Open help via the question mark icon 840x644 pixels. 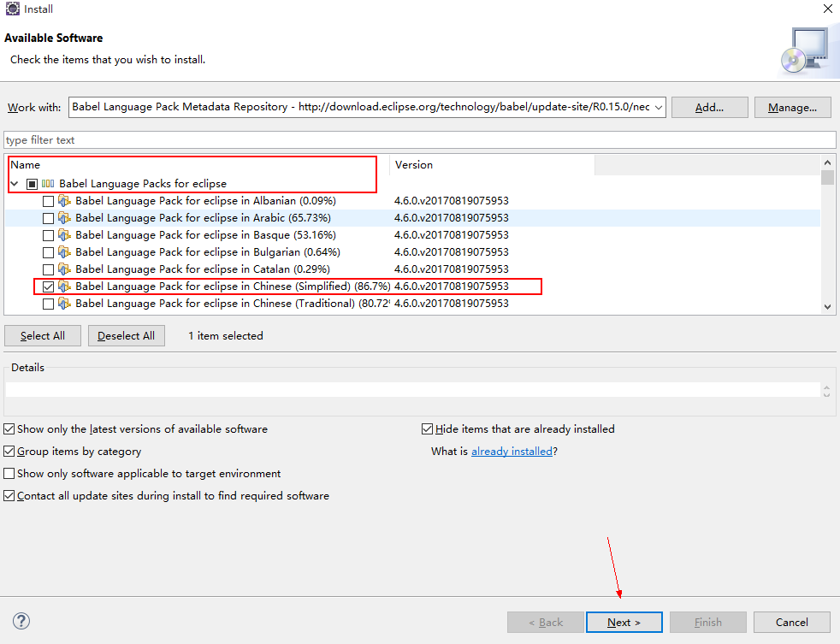click(21, 621)
